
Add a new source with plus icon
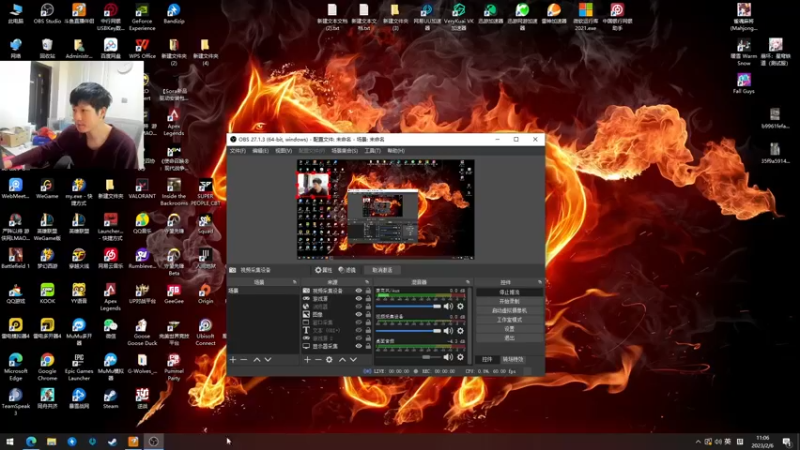click(308, 360)
